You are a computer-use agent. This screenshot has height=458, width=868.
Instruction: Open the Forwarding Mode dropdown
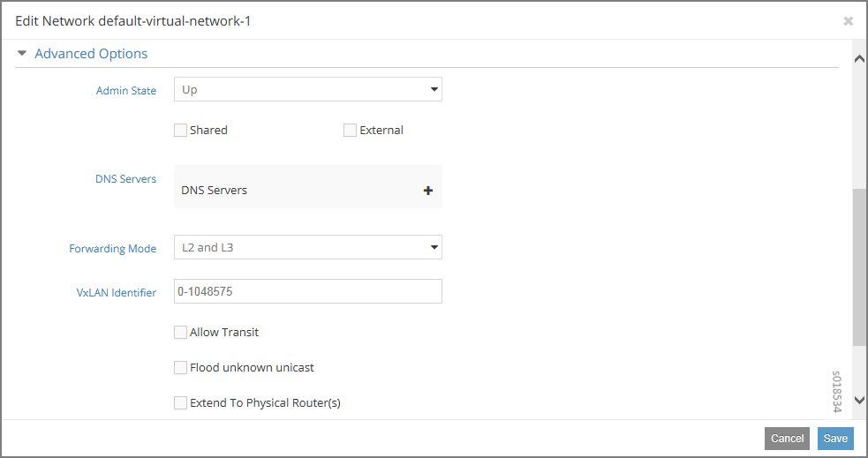[x=308, y=248]
